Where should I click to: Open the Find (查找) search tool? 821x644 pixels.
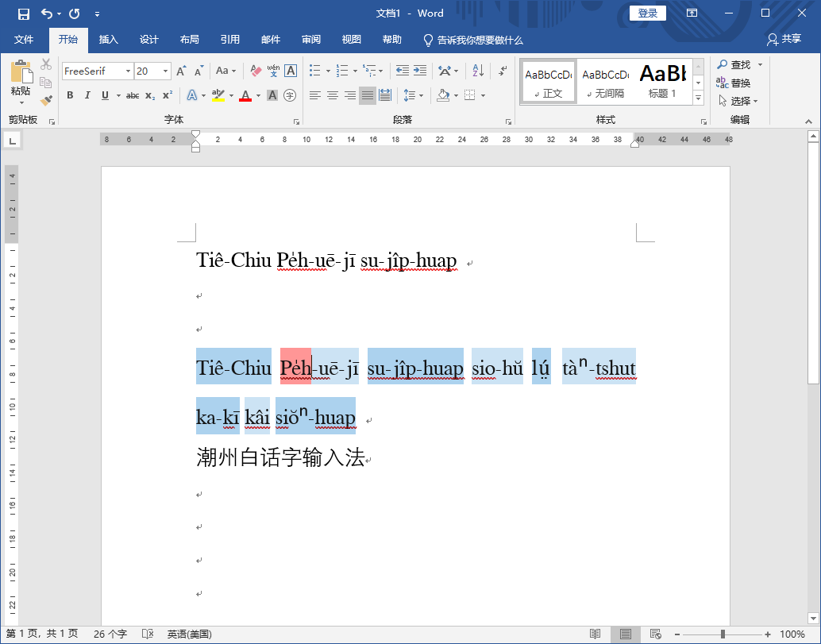pos(734,64)
